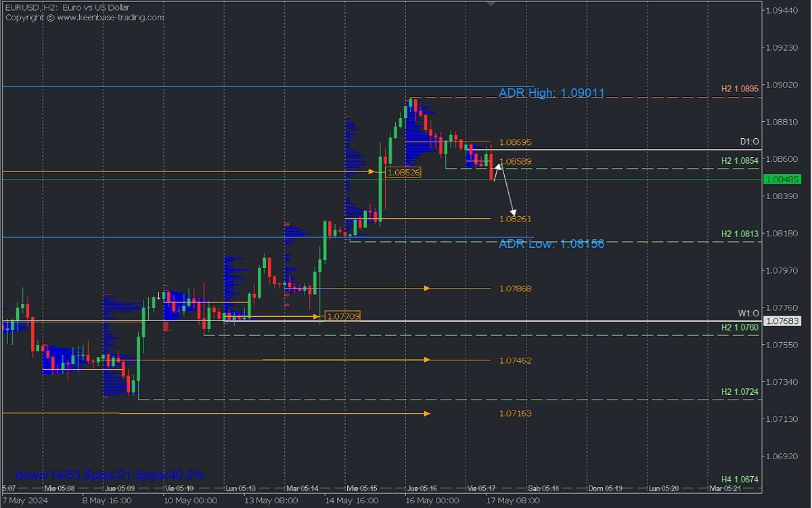Image resolution: width=812 pixels, height=508 pixels.
Task: Select the Vie 05.10 session label
Action: point(180,488)
